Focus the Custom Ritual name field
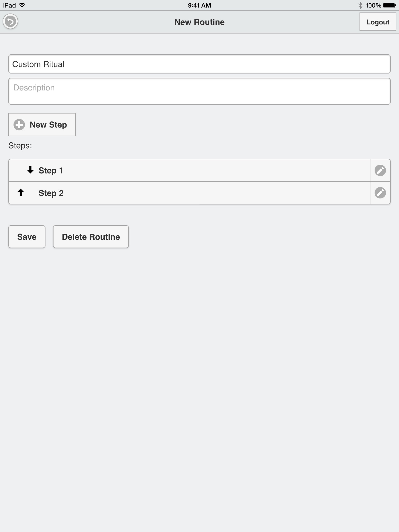This screenshot has height=532, width=399. (199, 64)
